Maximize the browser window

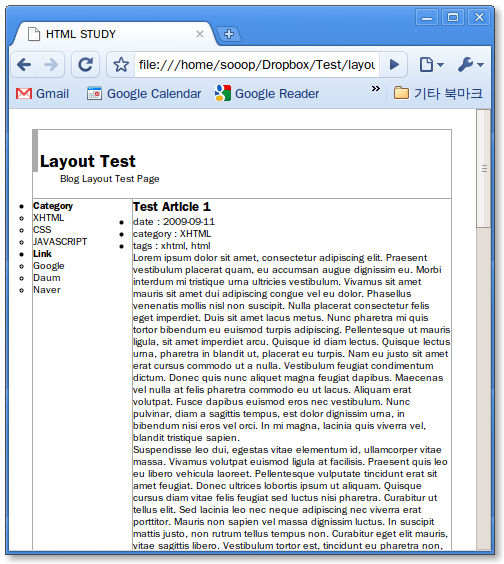453,17
